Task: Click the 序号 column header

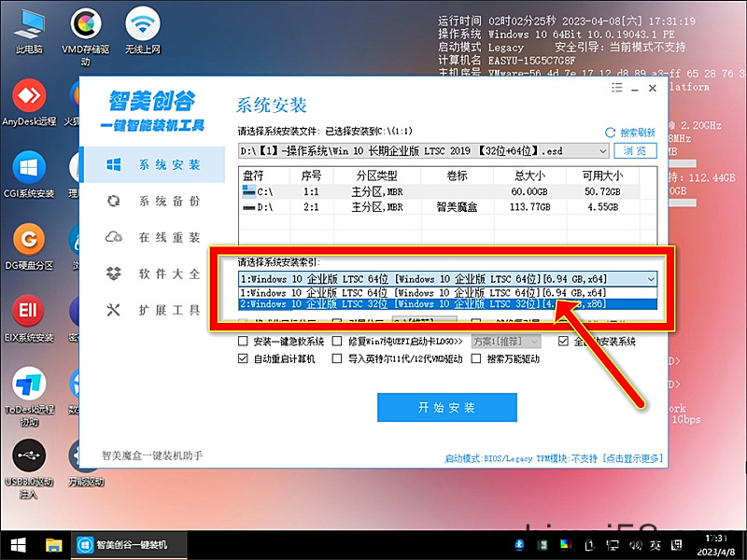Action: click(311, 175)
